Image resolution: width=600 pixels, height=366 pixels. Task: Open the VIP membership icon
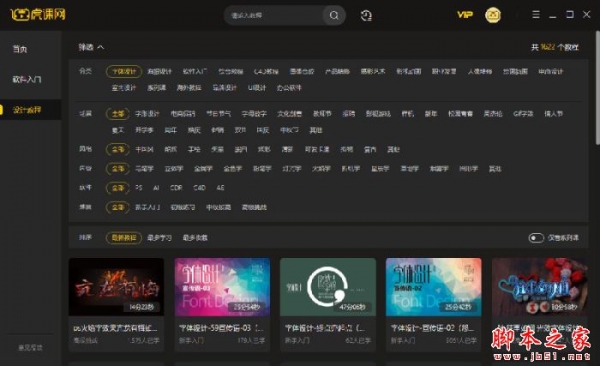click(465, 15)
